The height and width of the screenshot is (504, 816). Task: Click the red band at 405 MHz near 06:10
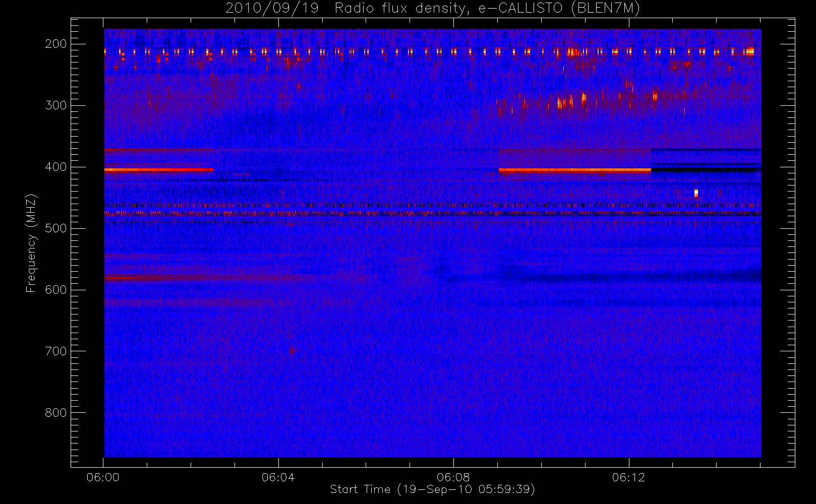pyautogui.click(x=575, y=170)
